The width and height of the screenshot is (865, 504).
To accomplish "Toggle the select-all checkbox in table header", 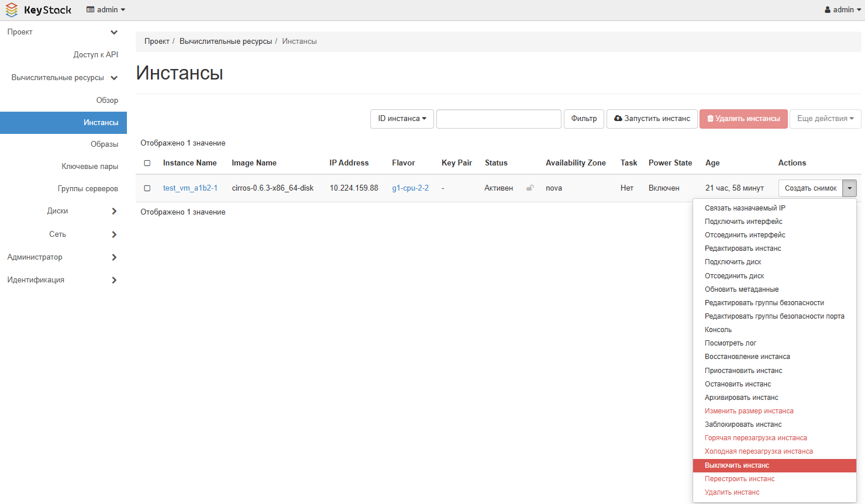I will pos(147,163).
